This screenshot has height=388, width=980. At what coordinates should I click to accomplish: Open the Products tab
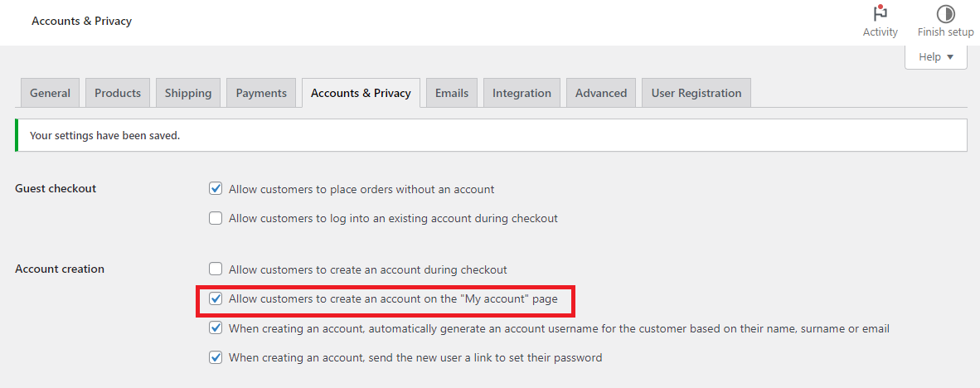(118, 93)
